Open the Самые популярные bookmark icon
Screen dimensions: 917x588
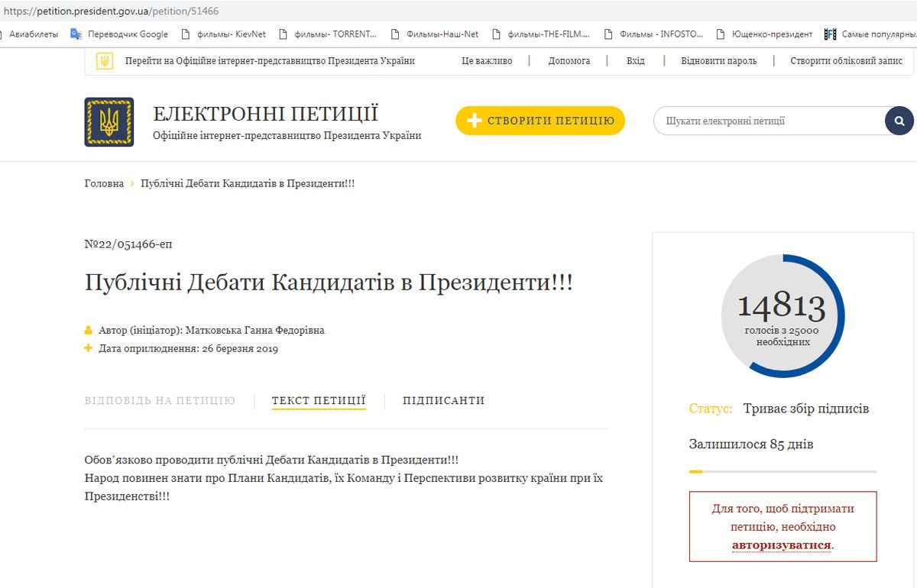pyautogui.click(x=830, y=34)
